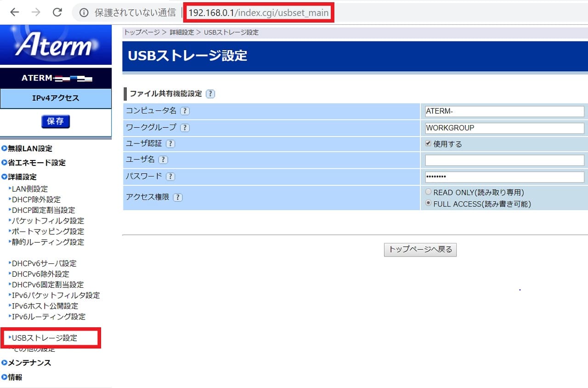Click the 保存 save button

[56, 121]
